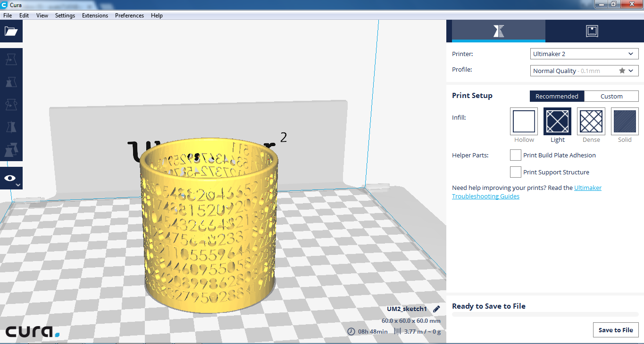This screenshot has height=344, width=644.
Task: Switch Print Setup to Custom mode
Action: pyautogui.click(x=611, y=96)
